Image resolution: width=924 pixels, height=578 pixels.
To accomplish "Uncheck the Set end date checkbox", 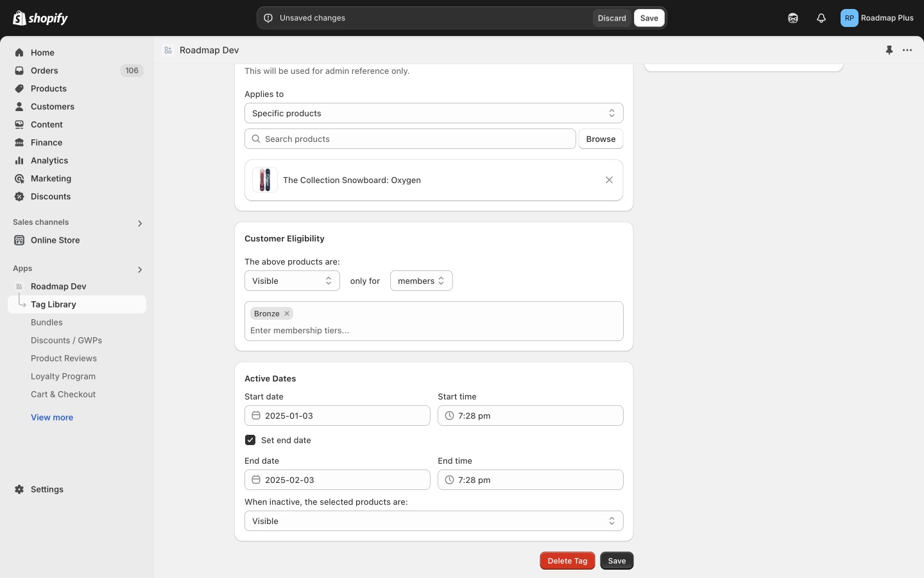I will (x=250, y=440).
